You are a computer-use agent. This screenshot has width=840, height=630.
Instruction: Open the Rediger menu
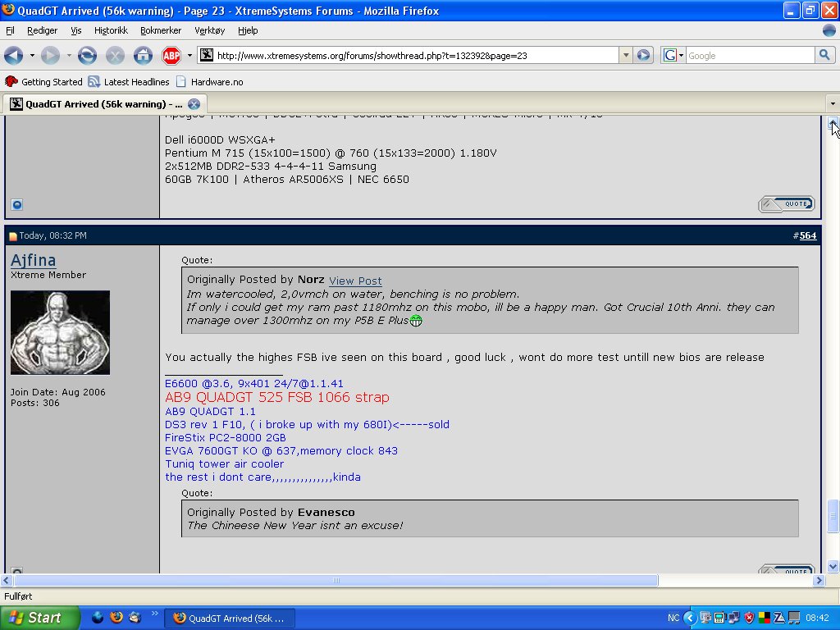(43, 30)
